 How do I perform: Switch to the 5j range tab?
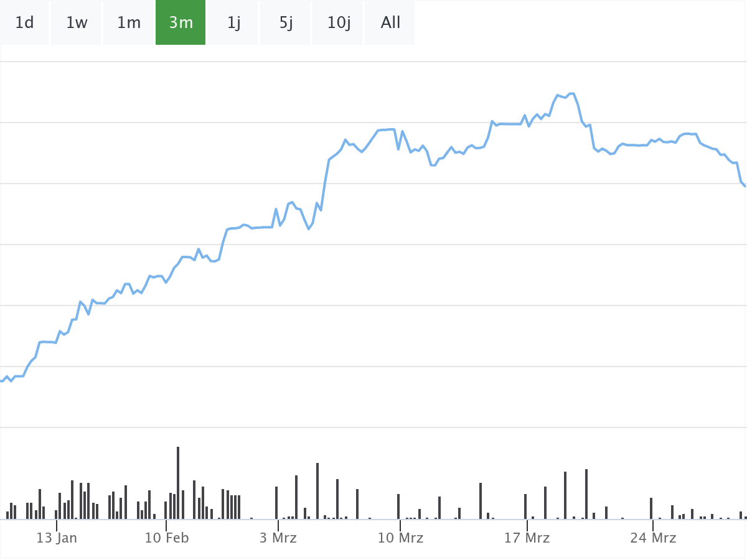coord(286,23)
